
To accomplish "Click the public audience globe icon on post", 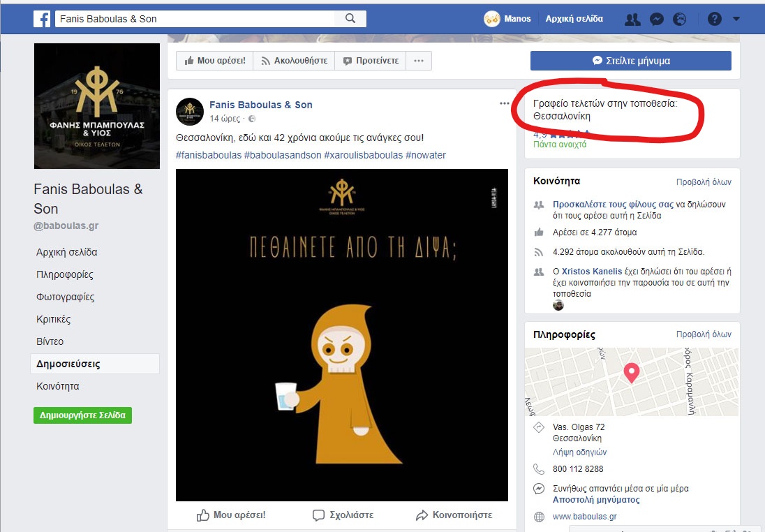I will [x=252, y=119].
